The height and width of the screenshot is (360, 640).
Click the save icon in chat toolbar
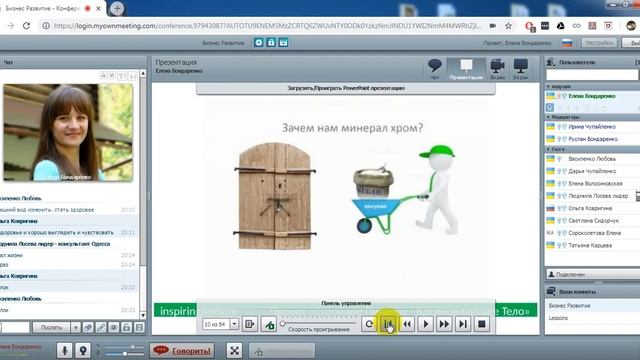139,327
